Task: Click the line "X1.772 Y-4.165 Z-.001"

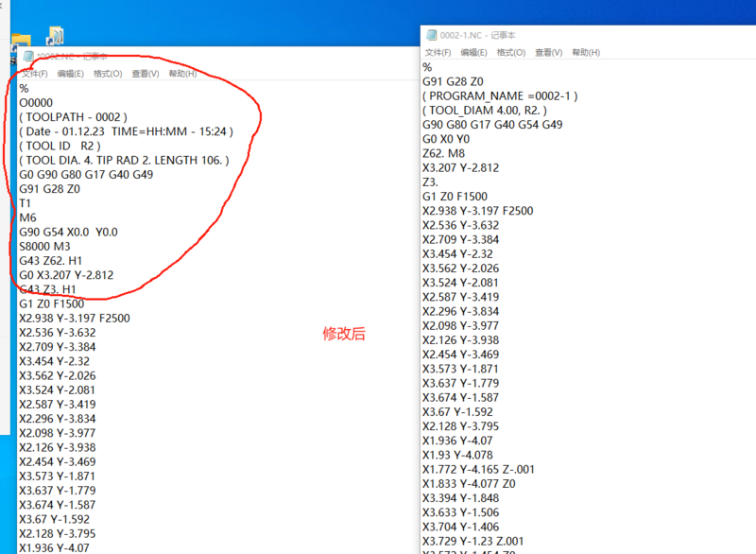Action: pyautogui.click(x=479, y=469)
